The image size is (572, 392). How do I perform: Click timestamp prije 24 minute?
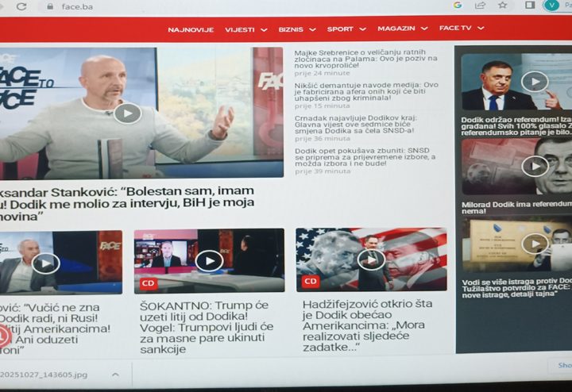pos(322,73)
